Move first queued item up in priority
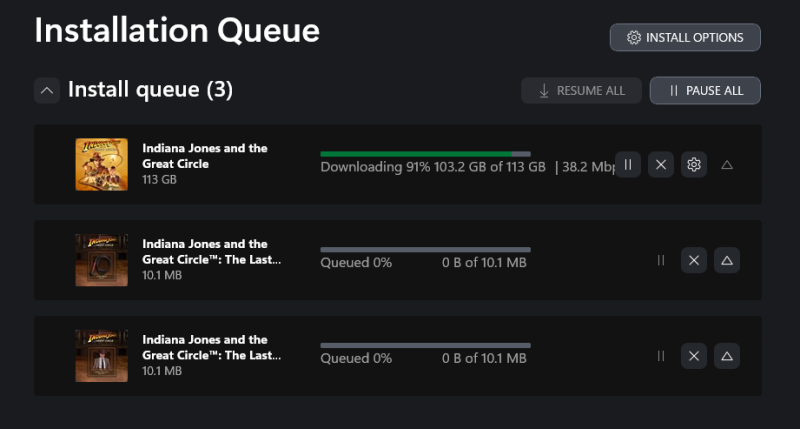Image resolution: width=800 pixels, height=429 pixels. coord(727,165)
